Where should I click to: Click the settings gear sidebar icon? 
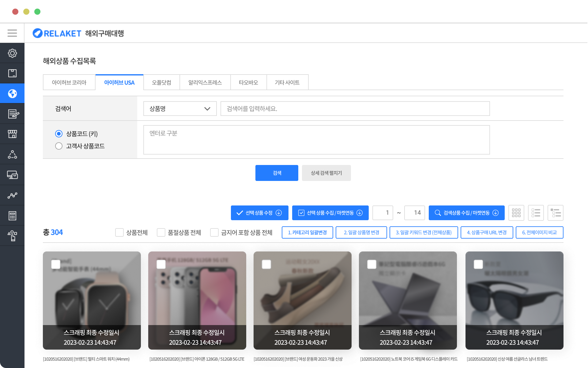tap(12, 53)
